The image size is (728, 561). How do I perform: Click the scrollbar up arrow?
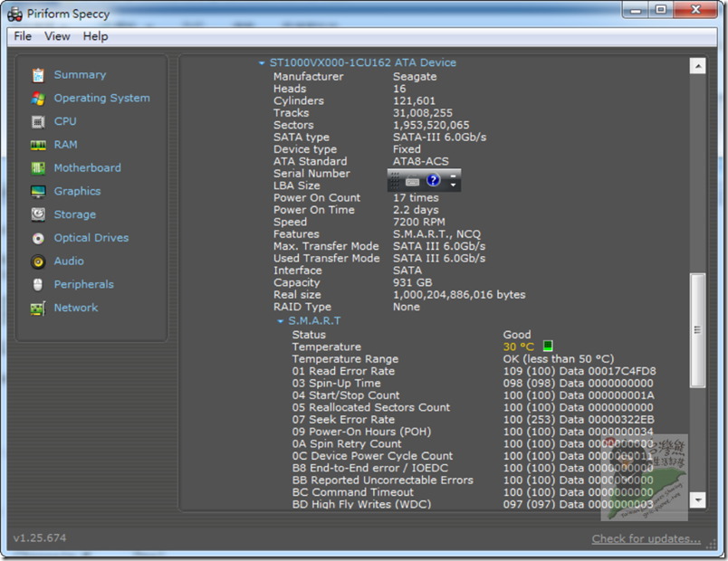[698, 66]
